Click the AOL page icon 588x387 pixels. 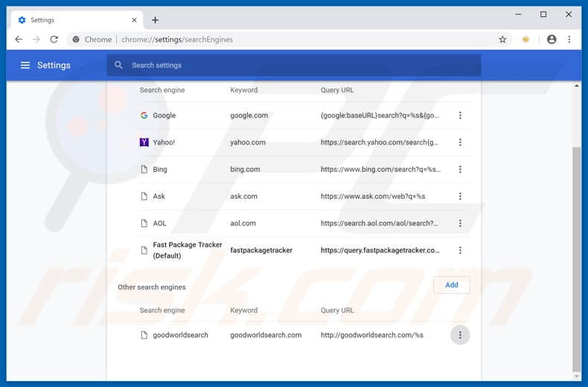pos(144,223)
